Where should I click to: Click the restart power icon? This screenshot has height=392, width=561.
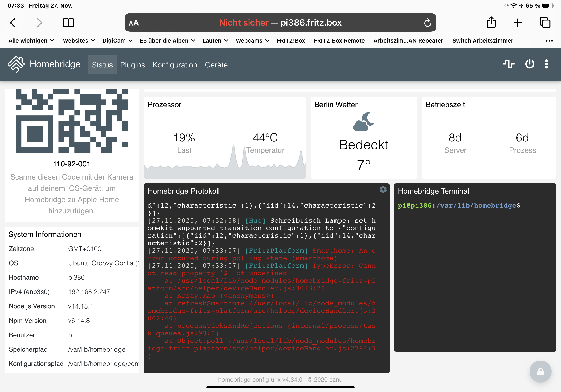(x=530, y=64)
